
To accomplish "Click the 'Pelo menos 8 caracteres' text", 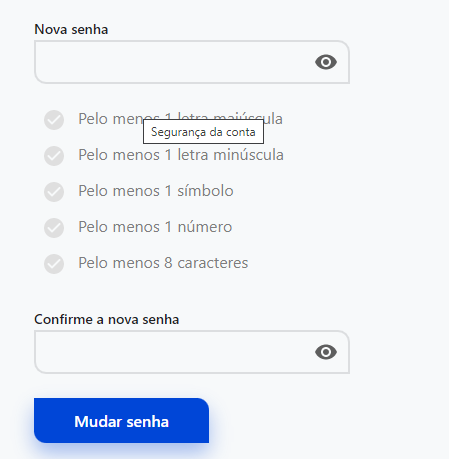I will (163, 263).
